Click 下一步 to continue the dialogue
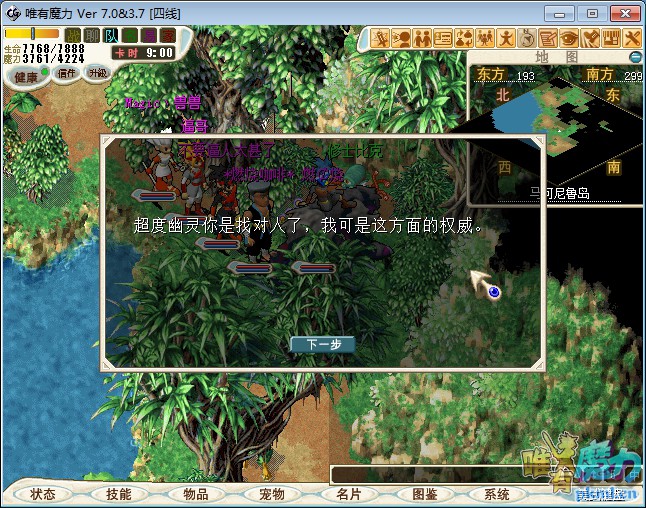The height and width of the screenshot is (508, 646). pyautogui.click(x=323, y=344)
